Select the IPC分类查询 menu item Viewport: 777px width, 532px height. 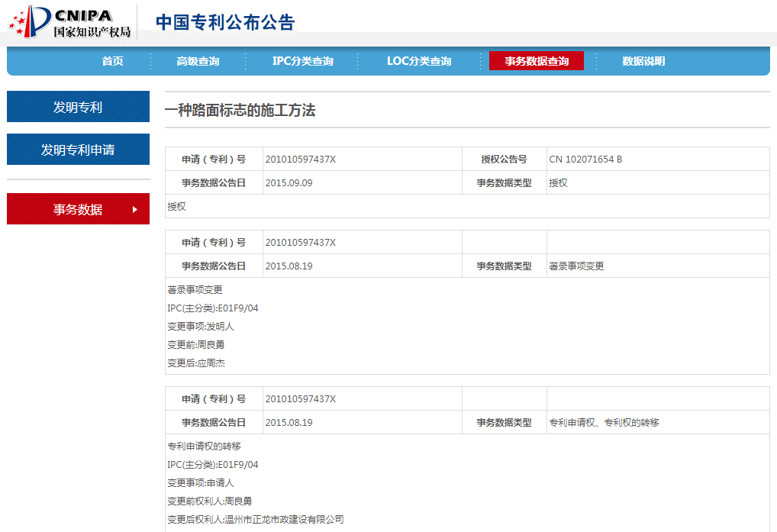pos(302,61)
